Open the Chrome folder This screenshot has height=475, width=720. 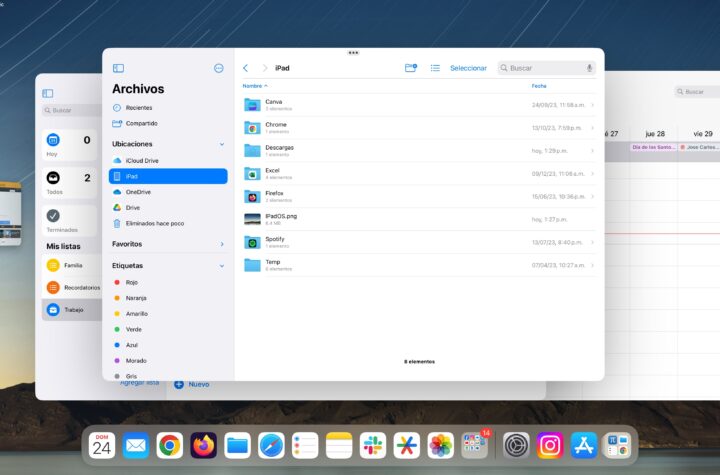click(x=419, y=128)
